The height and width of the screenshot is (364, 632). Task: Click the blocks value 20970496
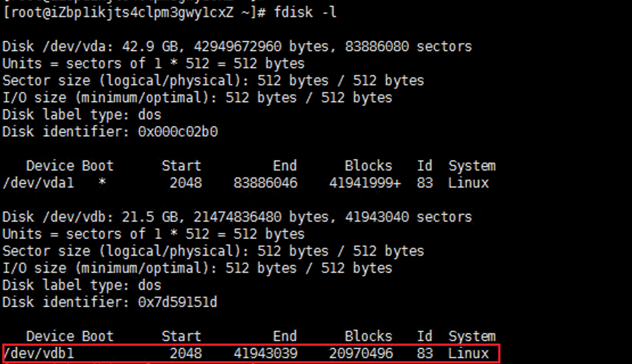(361, 354)
